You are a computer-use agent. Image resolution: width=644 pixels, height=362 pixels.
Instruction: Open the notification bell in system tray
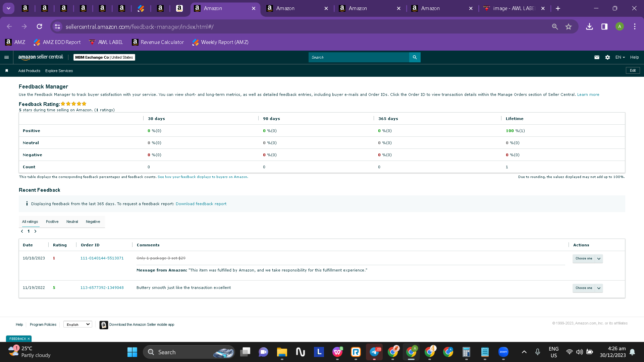(x=632, y=352)
